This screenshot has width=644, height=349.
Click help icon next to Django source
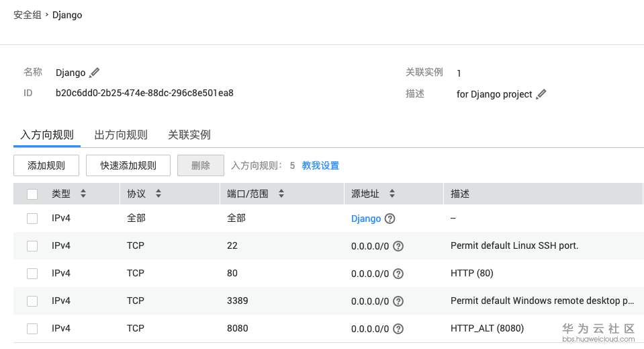(x=390, y=219)
